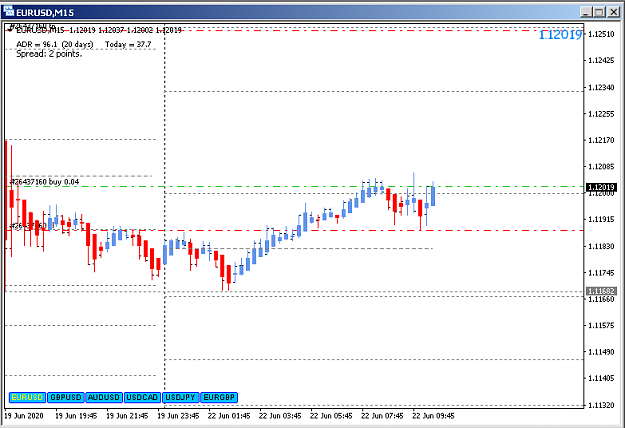Click the 1.12340 price scale label
This screenshot has height=428, width=625.
[x=601, y=87]
